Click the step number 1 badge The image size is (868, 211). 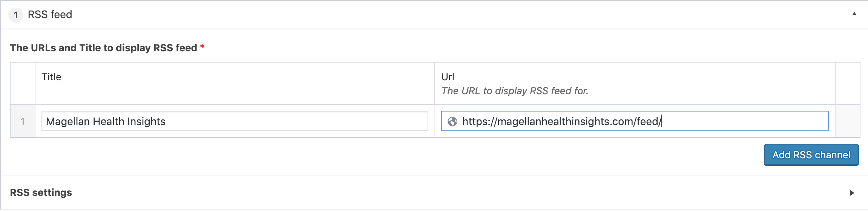(x=16, y=15)
